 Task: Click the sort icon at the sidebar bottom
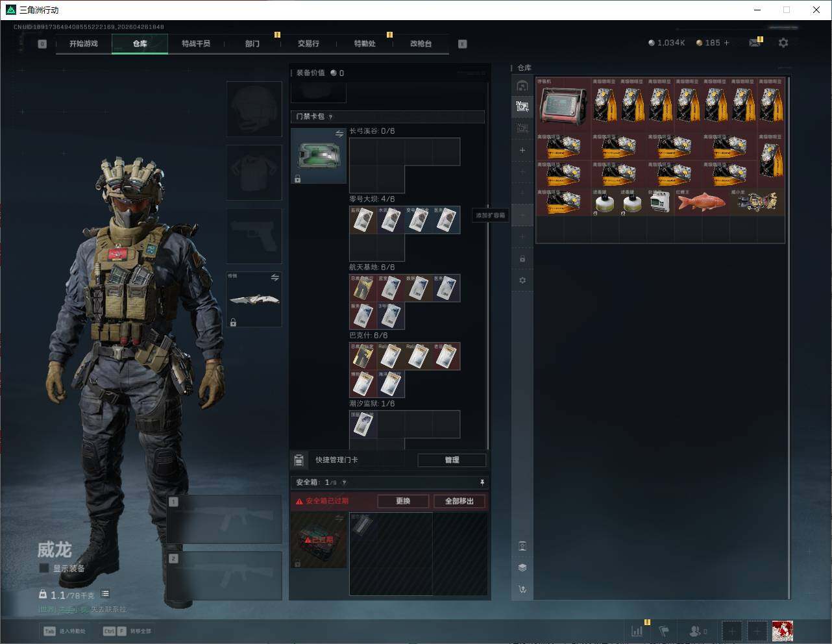click(x=522, y=589)
